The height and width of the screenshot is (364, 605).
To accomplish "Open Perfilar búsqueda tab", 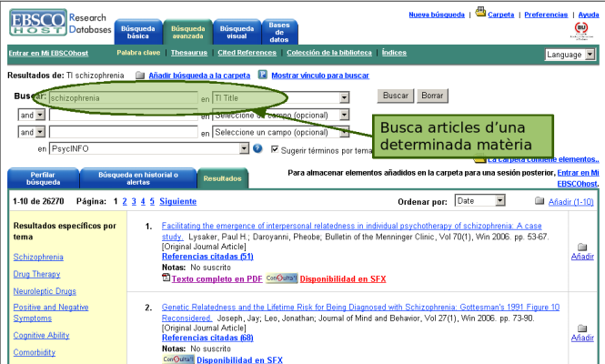I will [44, 178].
